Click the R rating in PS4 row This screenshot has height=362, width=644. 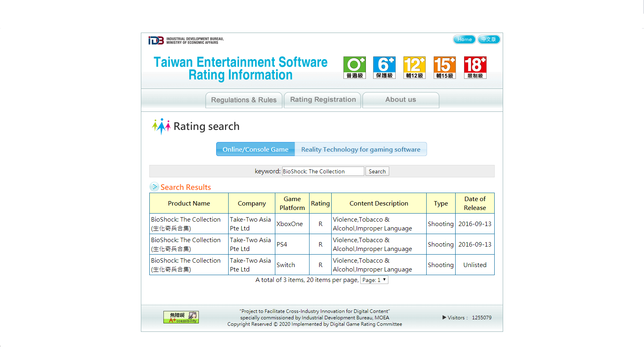point(320,245)
